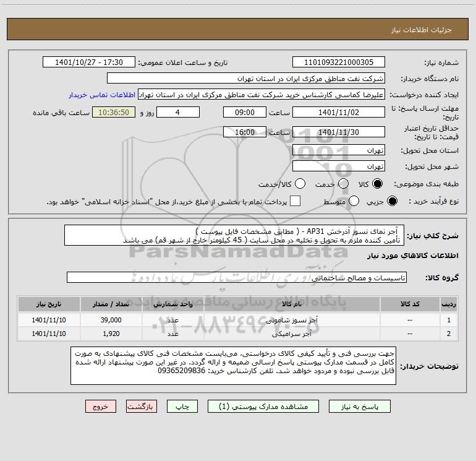Click the توضیحات خریدار notes text box
The image size is (476, 461).
(x=233, y=366)
